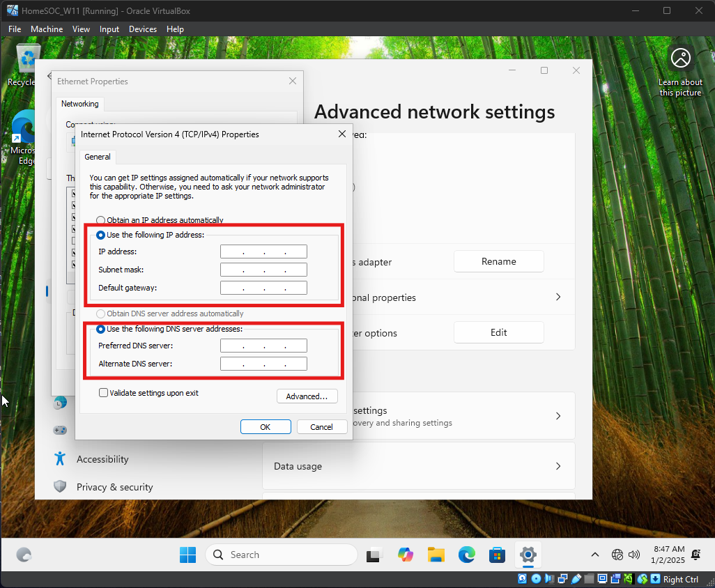Screen dimensions: 715x588
Task: Click the Preferred DNS server field
Action: [x=263, y=346]
